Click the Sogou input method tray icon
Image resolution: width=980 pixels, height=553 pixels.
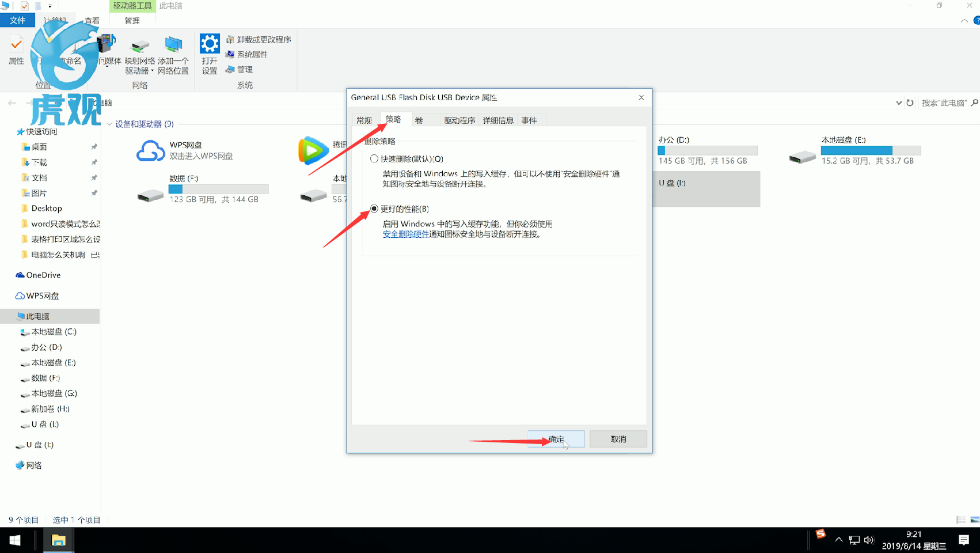(x=821, y=534)
